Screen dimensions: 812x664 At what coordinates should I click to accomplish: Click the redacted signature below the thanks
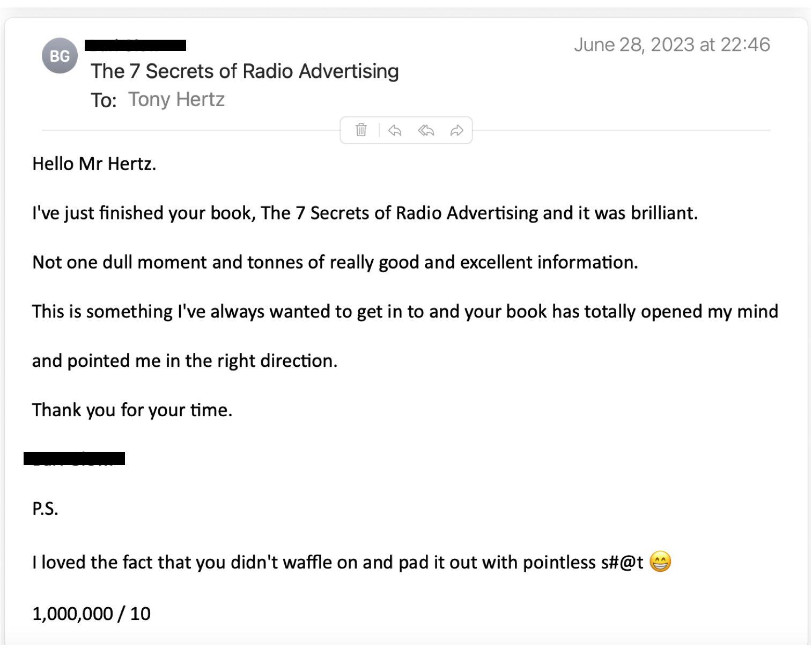click(74, 459)
